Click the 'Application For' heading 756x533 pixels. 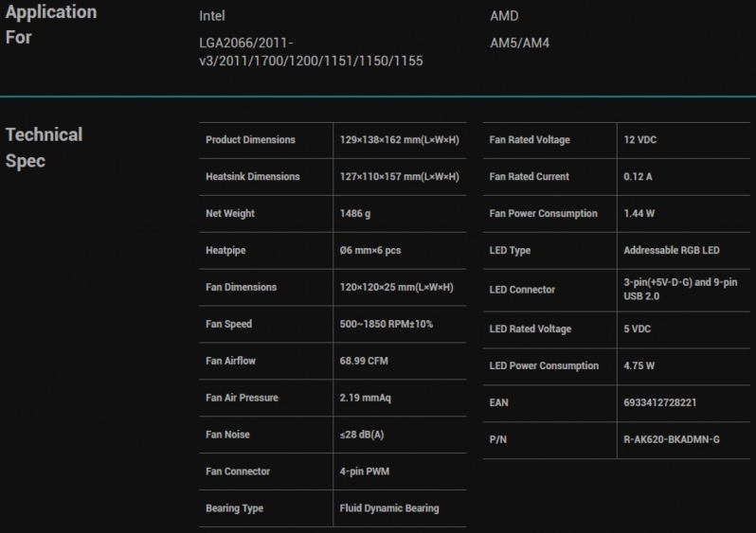coord(51,25)
